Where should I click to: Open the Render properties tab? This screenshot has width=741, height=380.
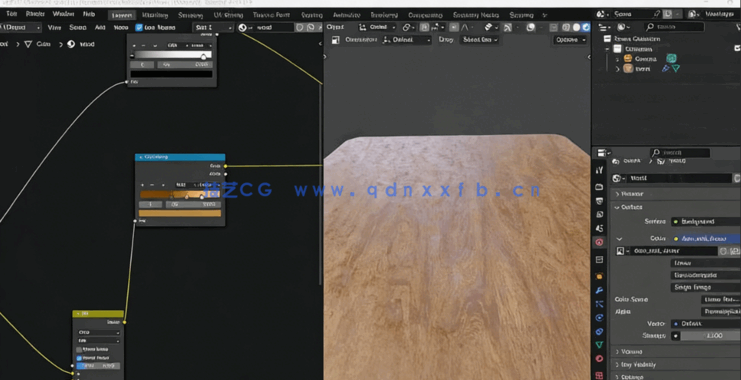coord(599,187)
